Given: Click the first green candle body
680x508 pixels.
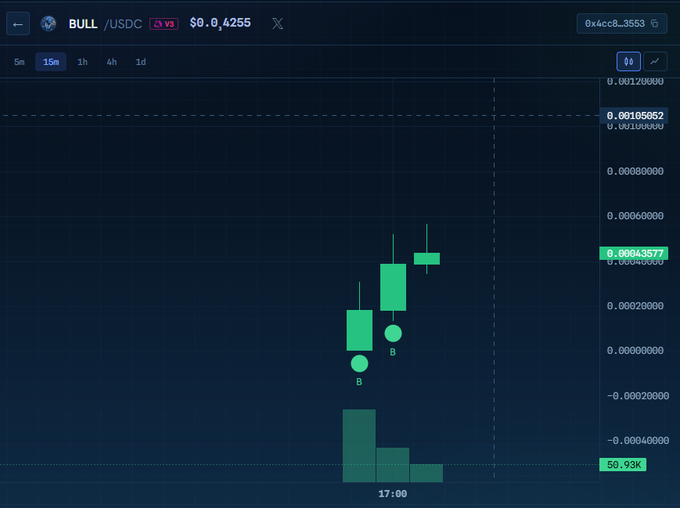Looking at the screenshot, I should point(360,330).
